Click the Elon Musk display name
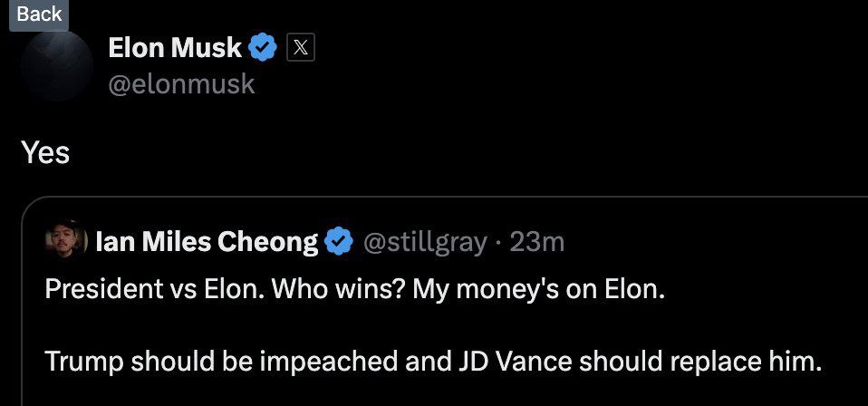The height and width of the screenshot is (406, 868). tap(175, 47)
